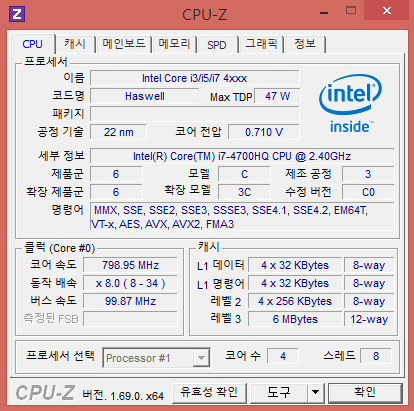Screen dimensions: 414x411
Task: Open the 캐시 tab
Action: click(x=75, y=44)
